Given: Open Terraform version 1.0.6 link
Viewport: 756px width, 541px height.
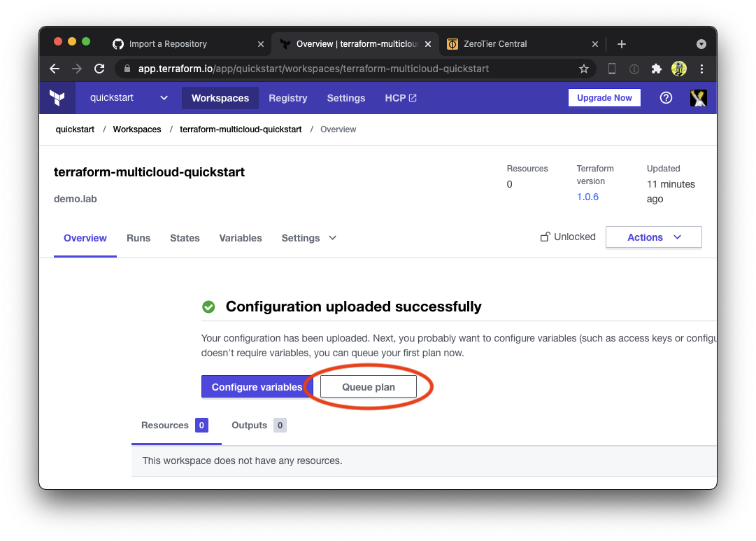Looking at the screenshot, I should point(587,197).
